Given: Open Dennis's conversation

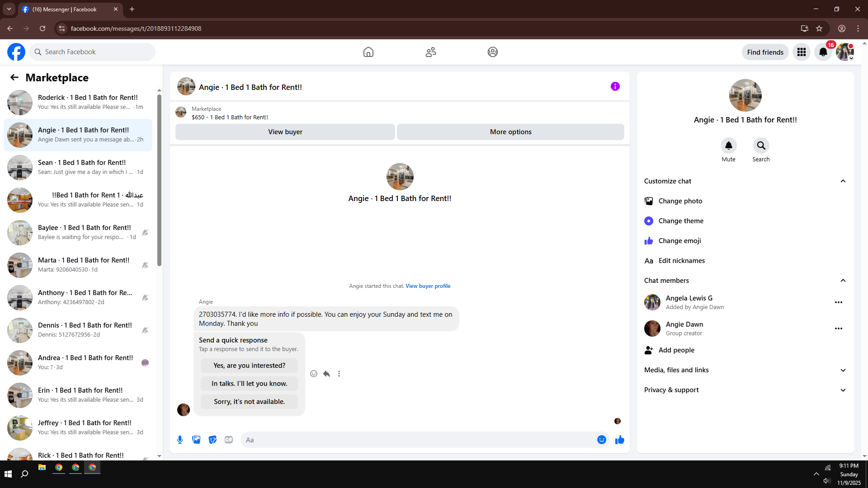Looking at the screenshot, I should (78, 330).
